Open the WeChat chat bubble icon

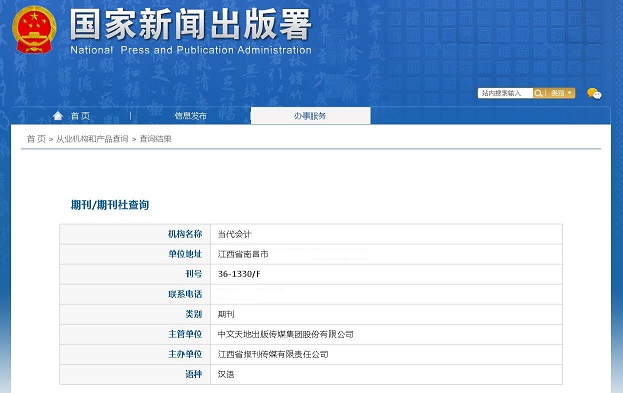point(594,94)
